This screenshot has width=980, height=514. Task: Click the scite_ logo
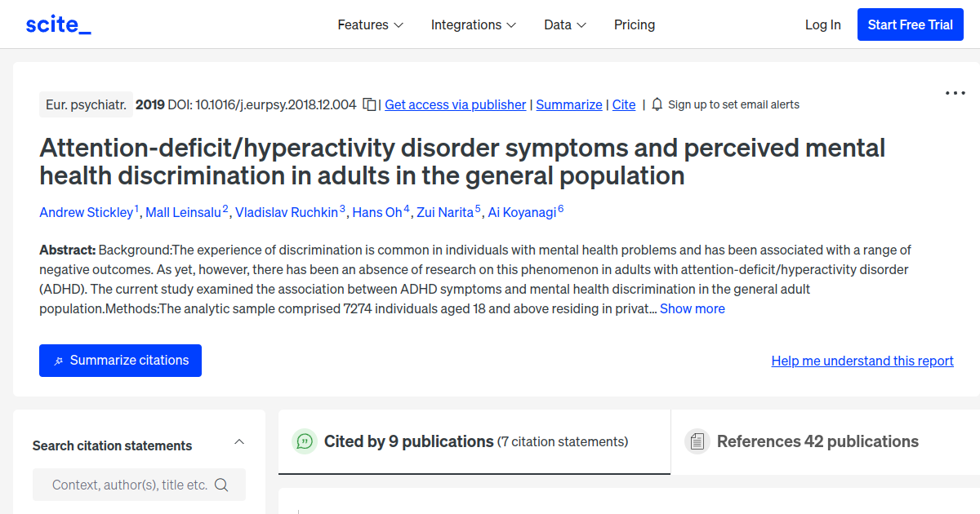point(58,24)
